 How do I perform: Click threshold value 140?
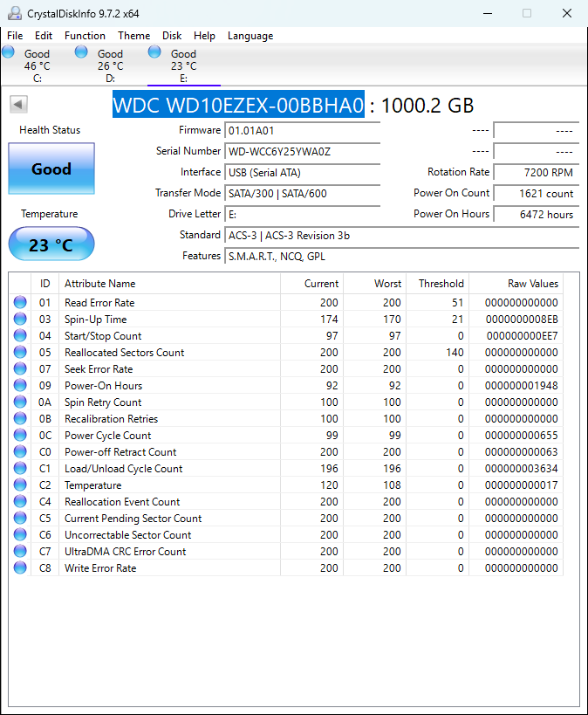[x=455, y=353]
